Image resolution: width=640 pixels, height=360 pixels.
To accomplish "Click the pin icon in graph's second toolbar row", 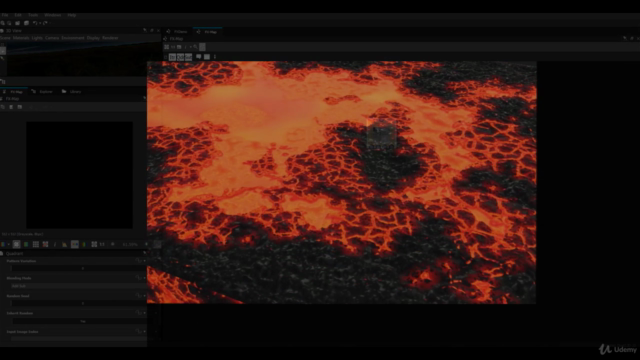I will 215,57.
